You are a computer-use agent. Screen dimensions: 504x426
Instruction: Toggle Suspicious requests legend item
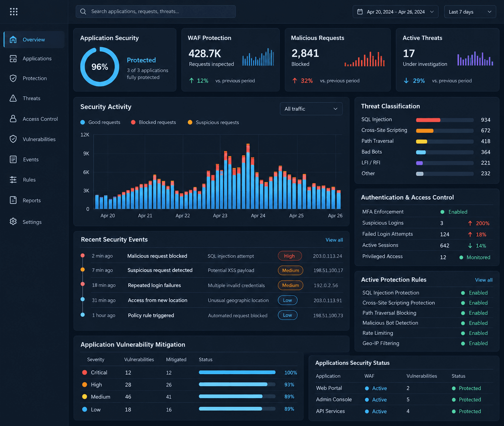click(x=213, y=122)
